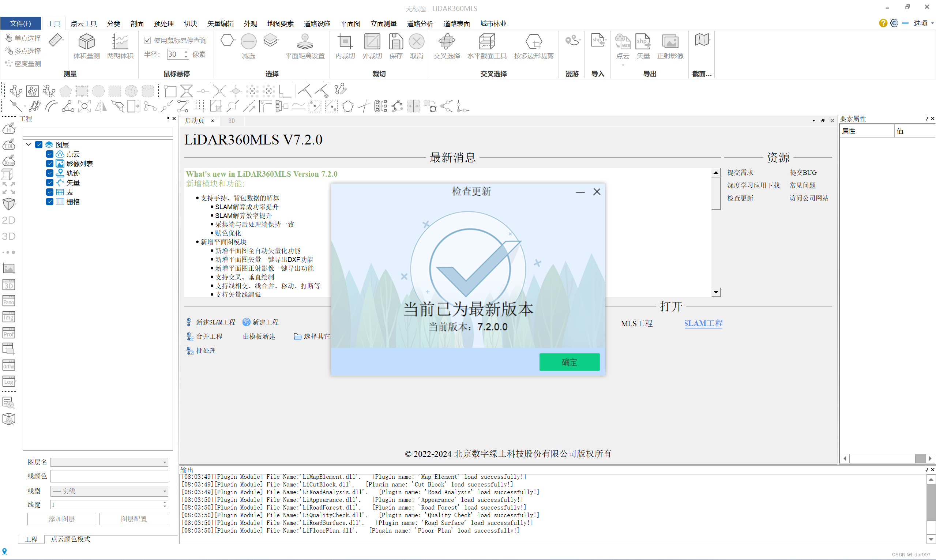Viewport: 936px width, 560px height.
Task: Switch to the 矢量编辑 ribbon tab
Action: [220, 23]
